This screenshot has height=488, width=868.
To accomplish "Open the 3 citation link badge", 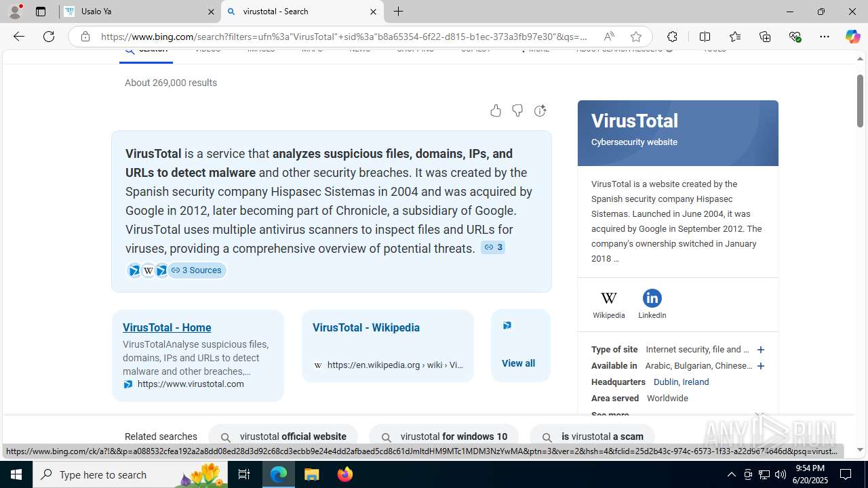I will coord(493,247).
